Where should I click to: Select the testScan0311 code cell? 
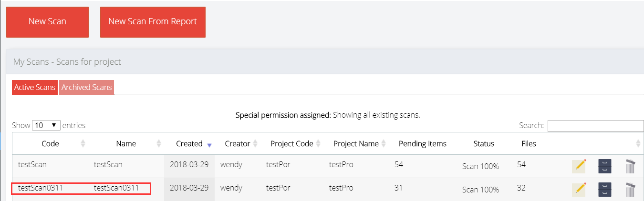click(41, 188)
